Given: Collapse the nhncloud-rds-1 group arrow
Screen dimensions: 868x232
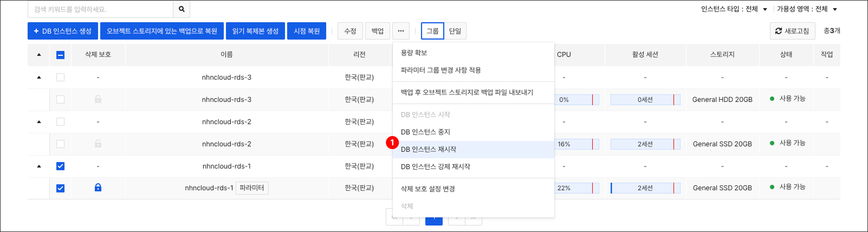Looking at the screenshot, I should (x=39, y=166).
